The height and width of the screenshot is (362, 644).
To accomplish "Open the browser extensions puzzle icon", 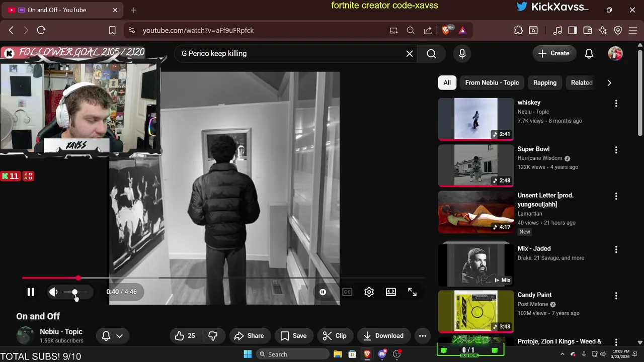I will pos(518,30).
